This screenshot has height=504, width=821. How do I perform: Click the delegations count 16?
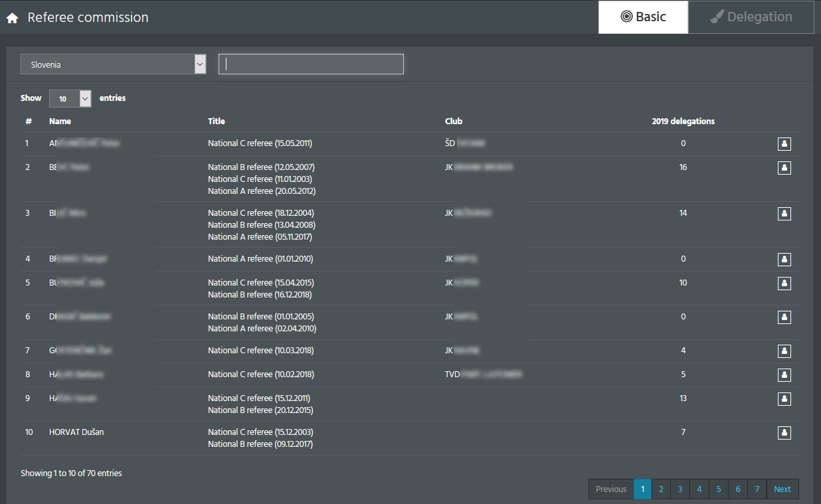(683, 167)
